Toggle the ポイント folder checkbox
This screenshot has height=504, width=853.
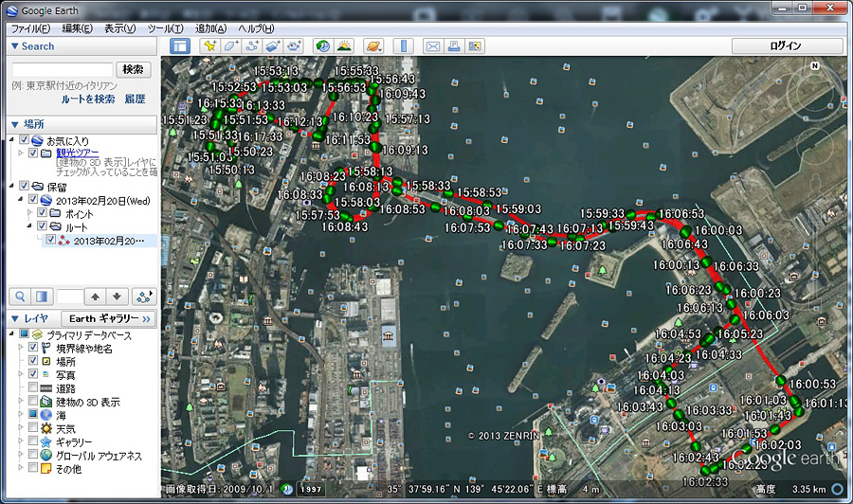[x=42, y=213]
